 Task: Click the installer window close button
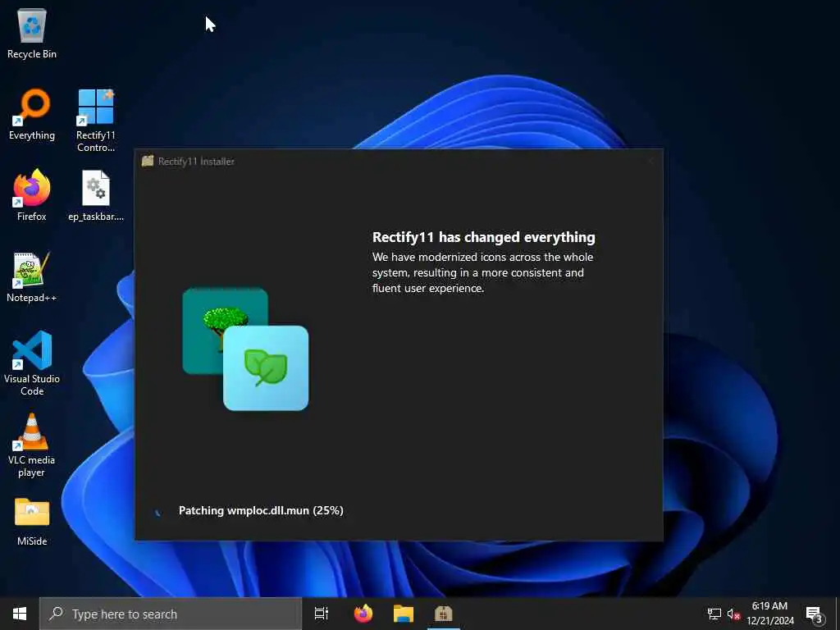point(651,161)
